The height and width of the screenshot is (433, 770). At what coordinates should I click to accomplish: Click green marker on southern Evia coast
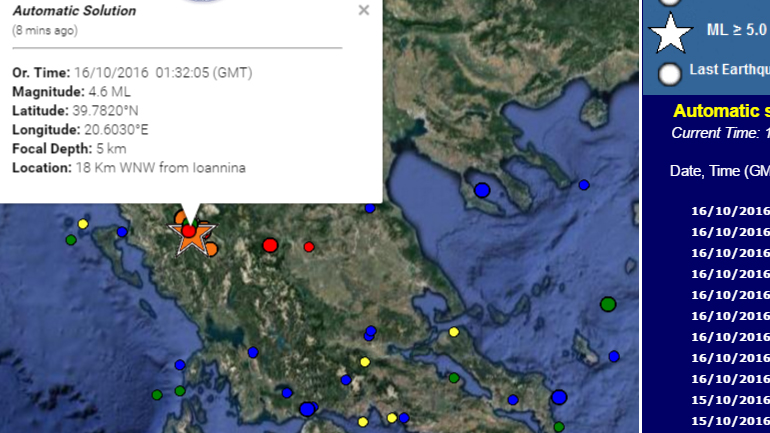tap(559, 427)
